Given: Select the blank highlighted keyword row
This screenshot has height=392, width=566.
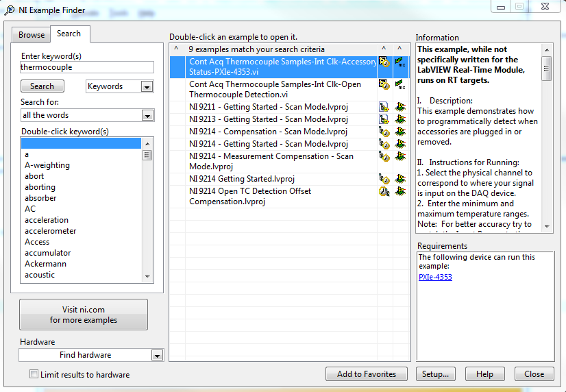Looking at the screenshot, I should click(x=82, y=143).
